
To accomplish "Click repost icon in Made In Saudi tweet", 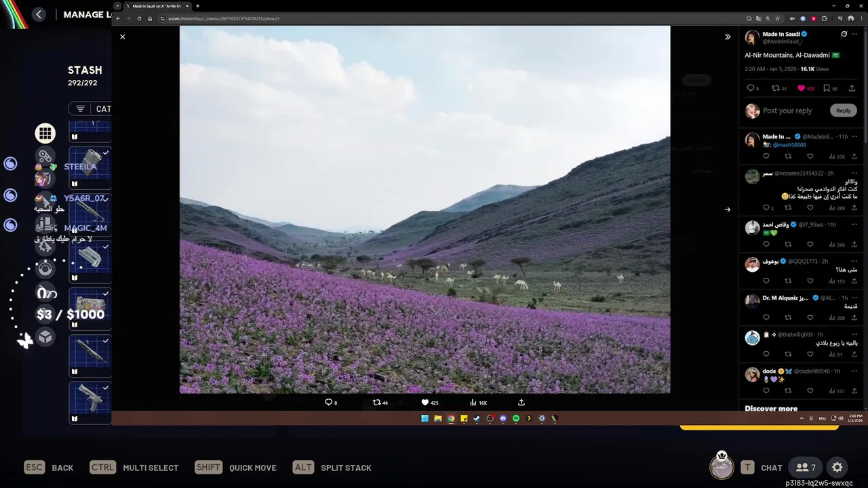I will (776, 88).
